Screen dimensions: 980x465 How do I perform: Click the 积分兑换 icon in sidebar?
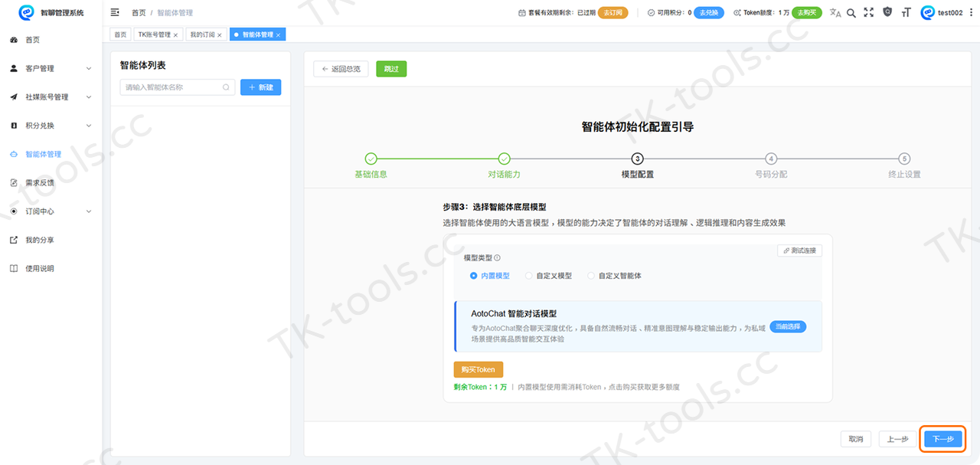(14, 126)
